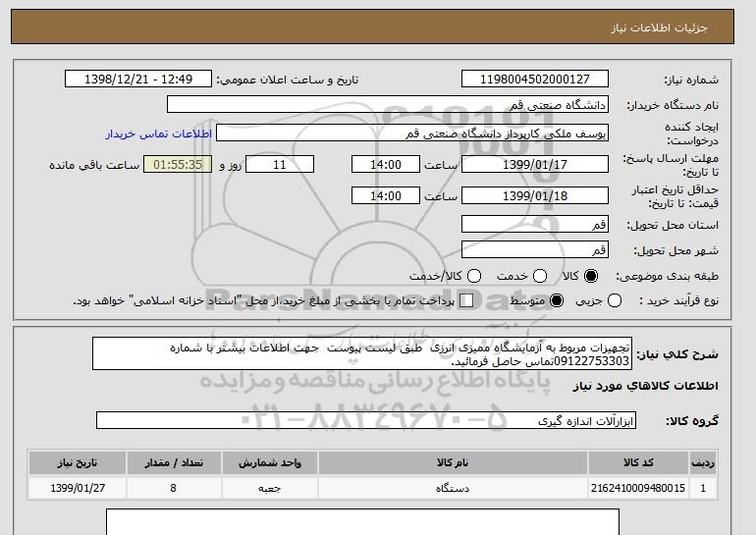Click item code cell 2162410009480015

pyautogui.click(x=638, y=488)
